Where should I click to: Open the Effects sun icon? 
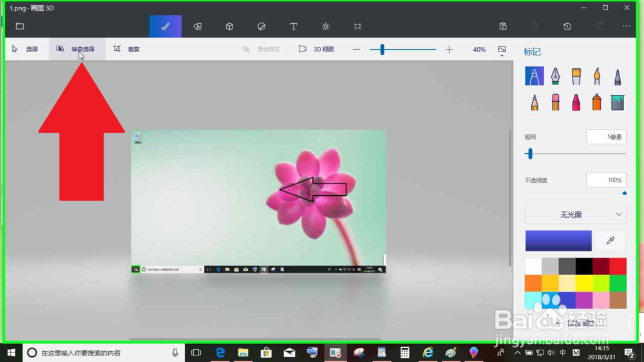326,26
